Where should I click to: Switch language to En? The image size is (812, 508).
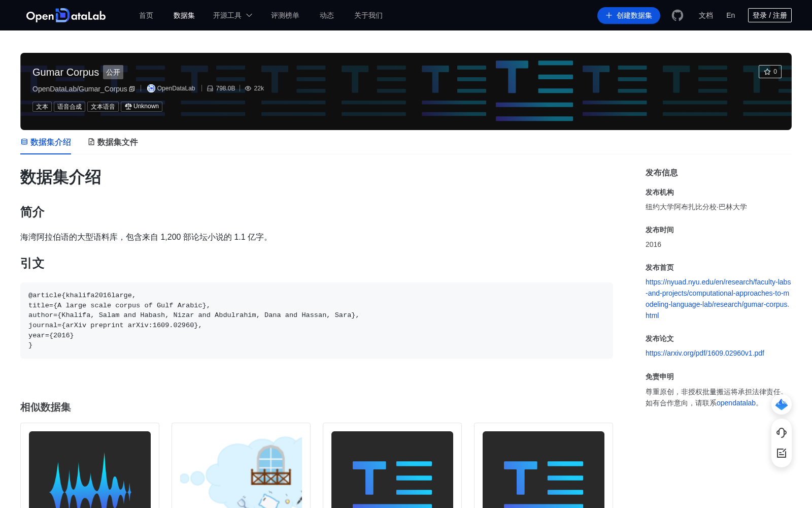point(731,15)
